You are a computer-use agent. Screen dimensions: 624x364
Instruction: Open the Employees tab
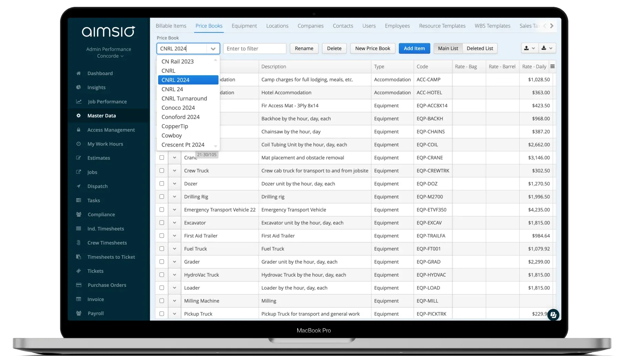pos(397,25)
